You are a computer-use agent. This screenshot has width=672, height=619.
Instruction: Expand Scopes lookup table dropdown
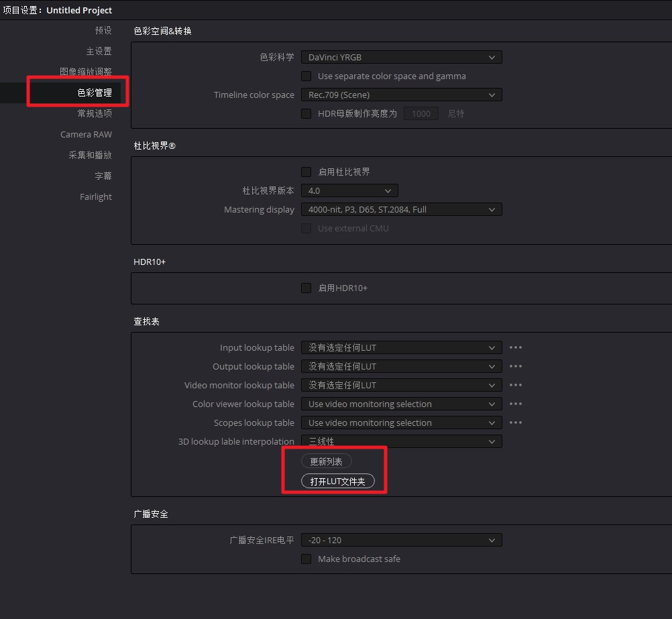(x=402, y=423)
